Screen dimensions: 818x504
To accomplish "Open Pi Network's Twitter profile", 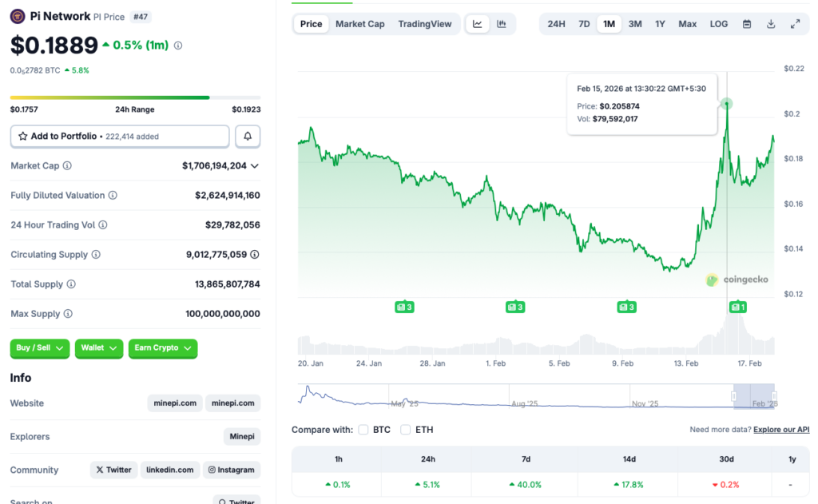I will click(x=113, y=470).
